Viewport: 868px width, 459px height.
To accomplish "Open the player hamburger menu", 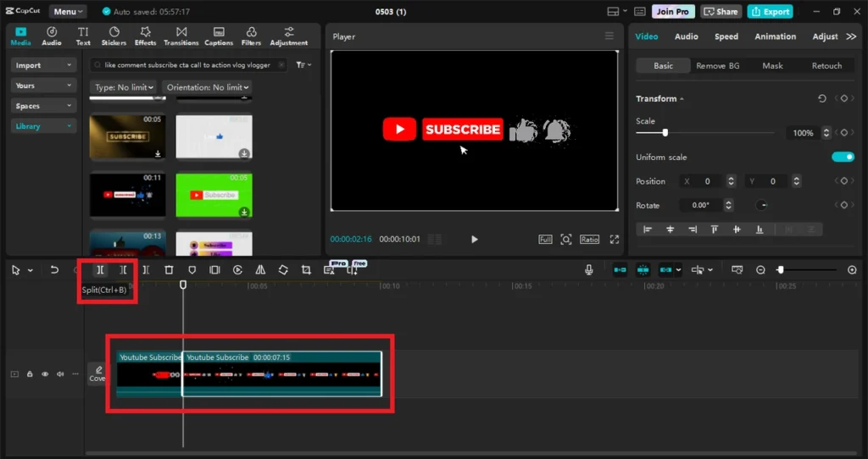I will pos(609,36).
